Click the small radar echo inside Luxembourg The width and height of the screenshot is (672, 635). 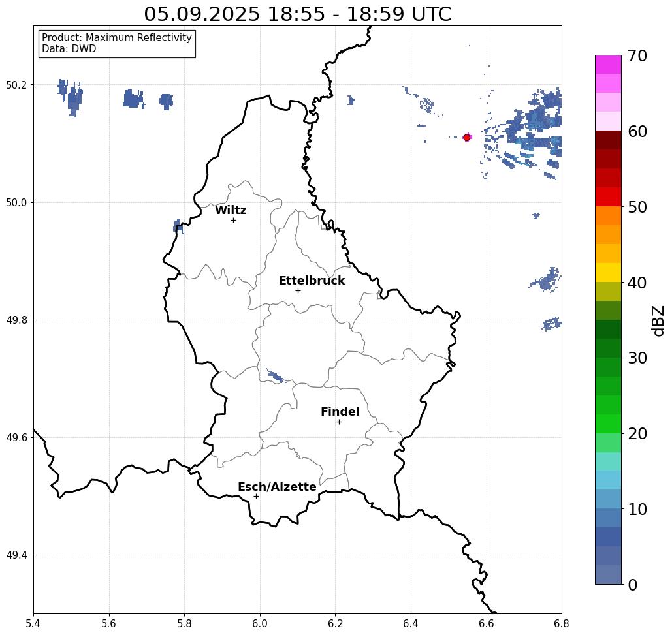pos(275,376)
